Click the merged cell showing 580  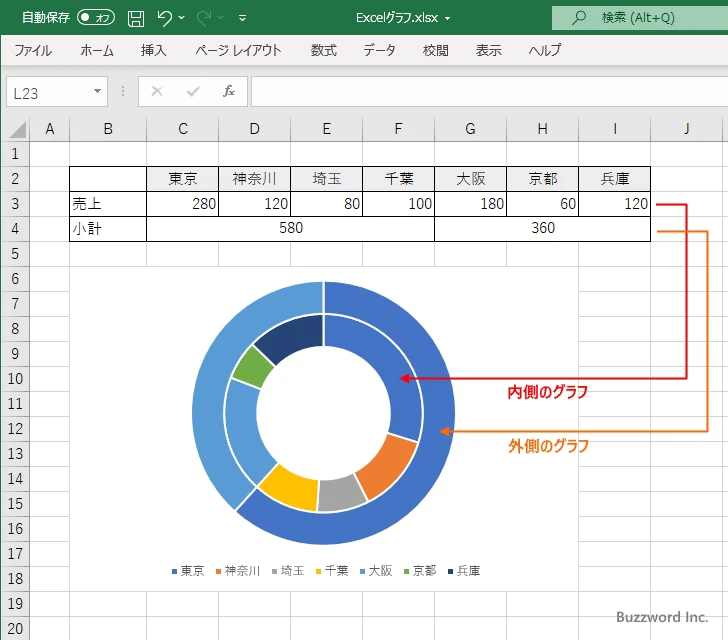[290, 229]
